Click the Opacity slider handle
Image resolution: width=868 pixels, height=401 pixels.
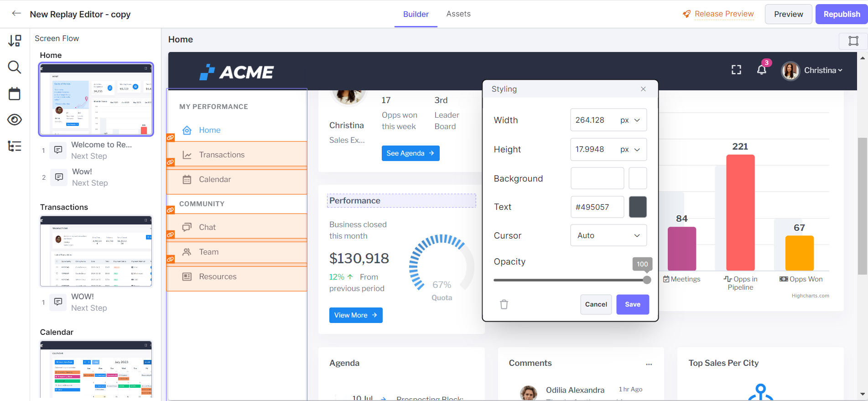click(x=647, y=280)
